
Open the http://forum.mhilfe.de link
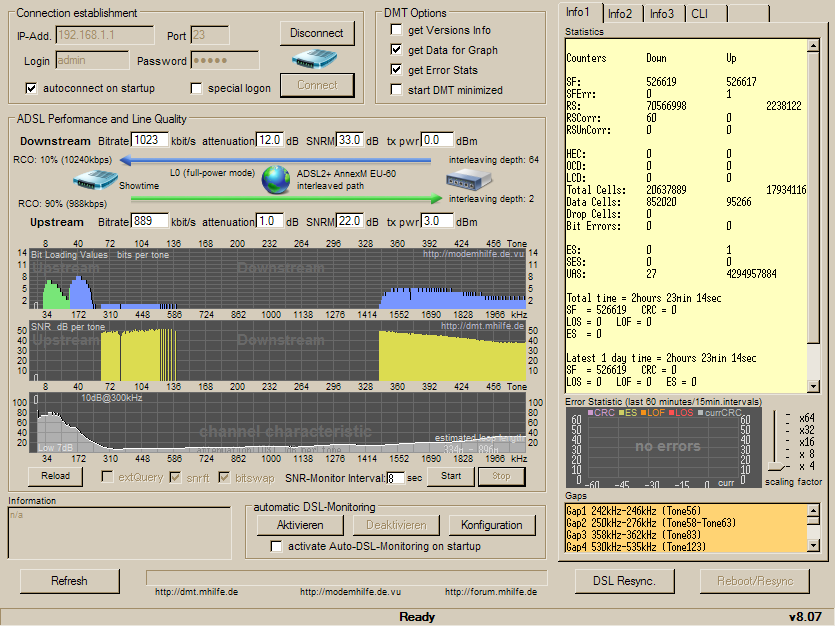point(491,592)
